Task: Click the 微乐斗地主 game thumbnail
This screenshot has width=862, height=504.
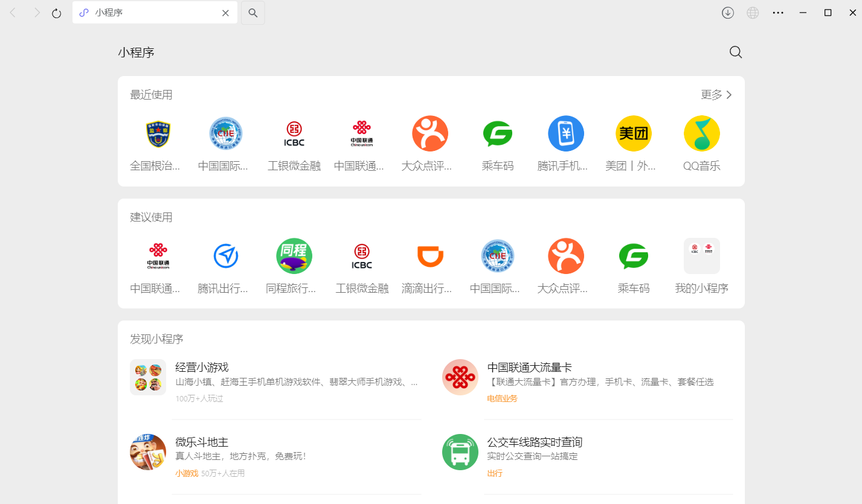Action: click(x=148, y=451)
